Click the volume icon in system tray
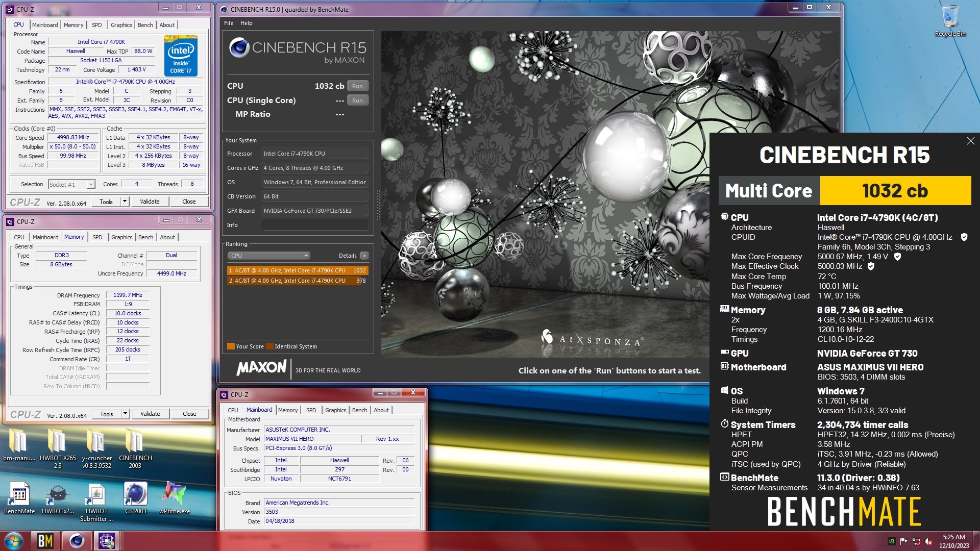The width and height of the screenshot is (980, 551). pyautogui.click(x=928, y=541)
